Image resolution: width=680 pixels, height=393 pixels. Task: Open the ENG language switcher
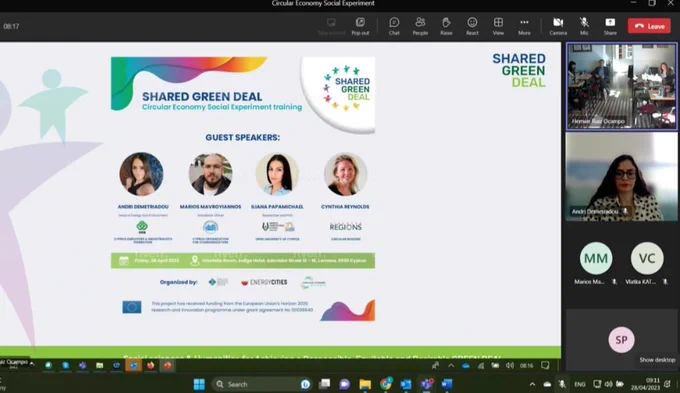click(x=580, y=384)
